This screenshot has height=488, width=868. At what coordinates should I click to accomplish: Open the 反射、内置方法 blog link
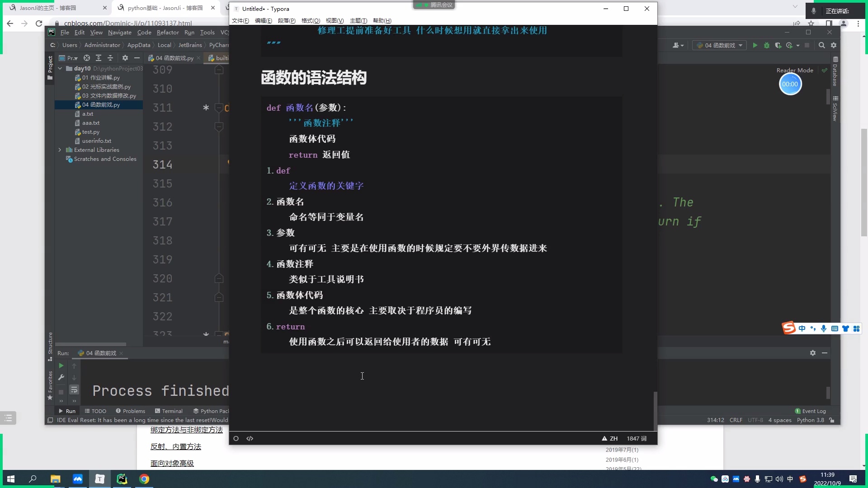click(x=176, y=446)
